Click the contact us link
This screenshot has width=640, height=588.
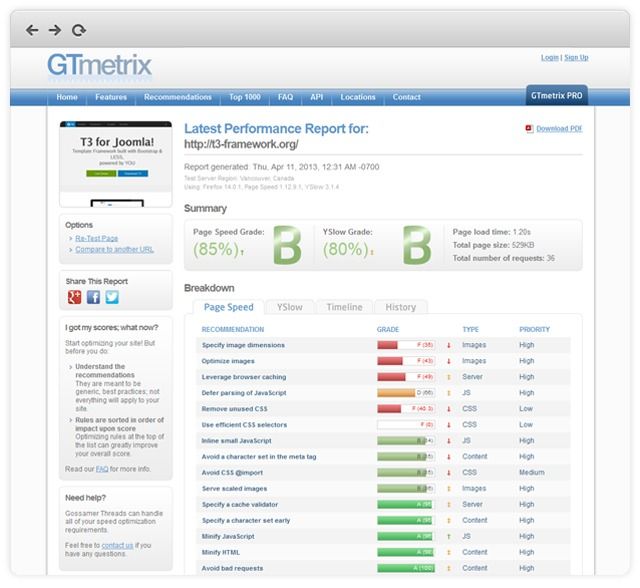pos(117,546)
